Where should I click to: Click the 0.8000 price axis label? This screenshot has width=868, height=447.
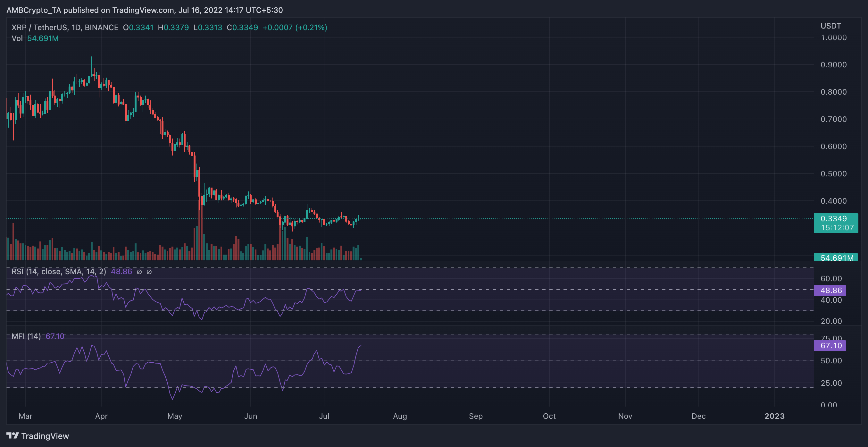(x=834, y=92)
